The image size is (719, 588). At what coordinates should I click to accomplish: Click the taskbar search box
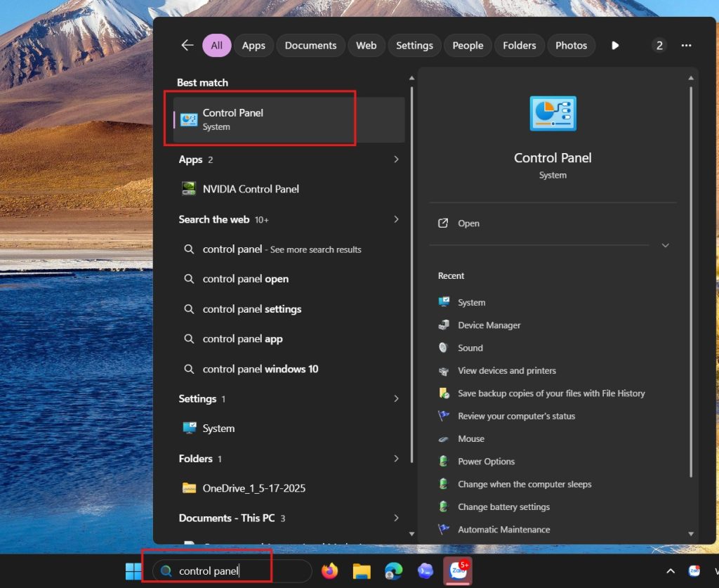pos(232,571)
